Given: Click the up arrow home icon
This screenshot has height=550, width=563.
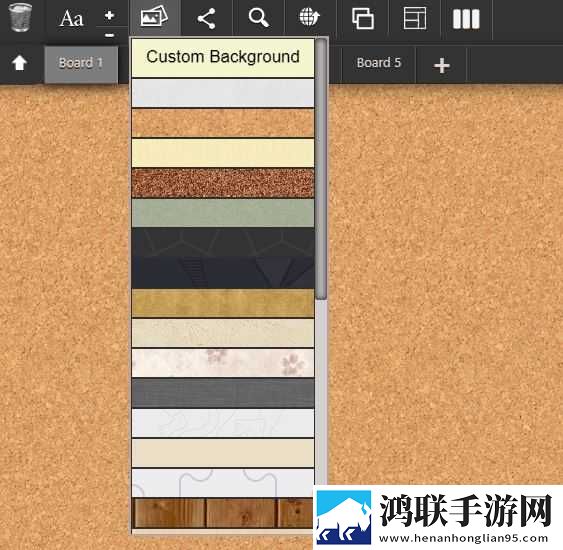Looking at the screenshot, I should (19, 63).
